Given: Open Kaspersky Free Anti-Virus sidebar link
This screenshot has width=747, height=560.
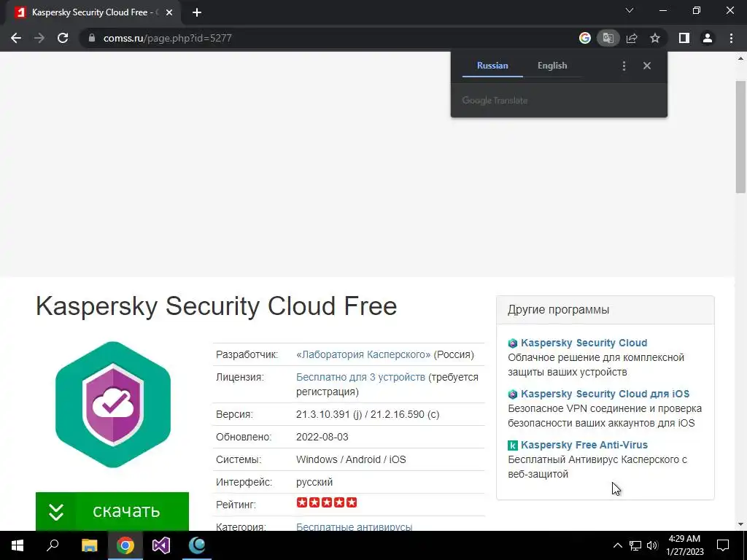Looking at the screenshot, I should (x=584, y=445).
